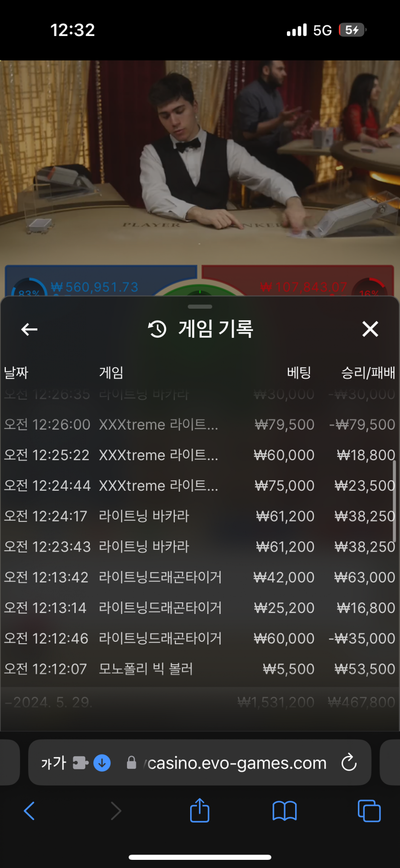Screen dimensions: 400x868
Task: Tap the 12:32 status bar clock
Action: (x=73, y=30)
